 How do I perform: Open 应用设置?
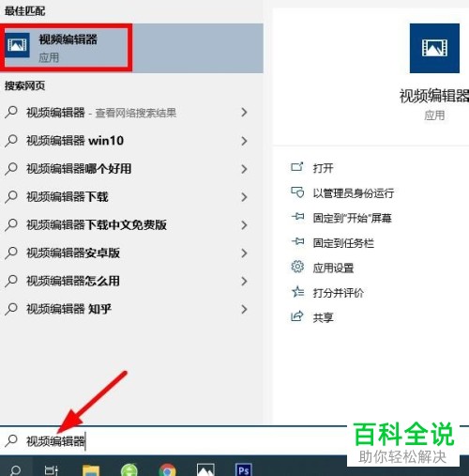(333, 269)
